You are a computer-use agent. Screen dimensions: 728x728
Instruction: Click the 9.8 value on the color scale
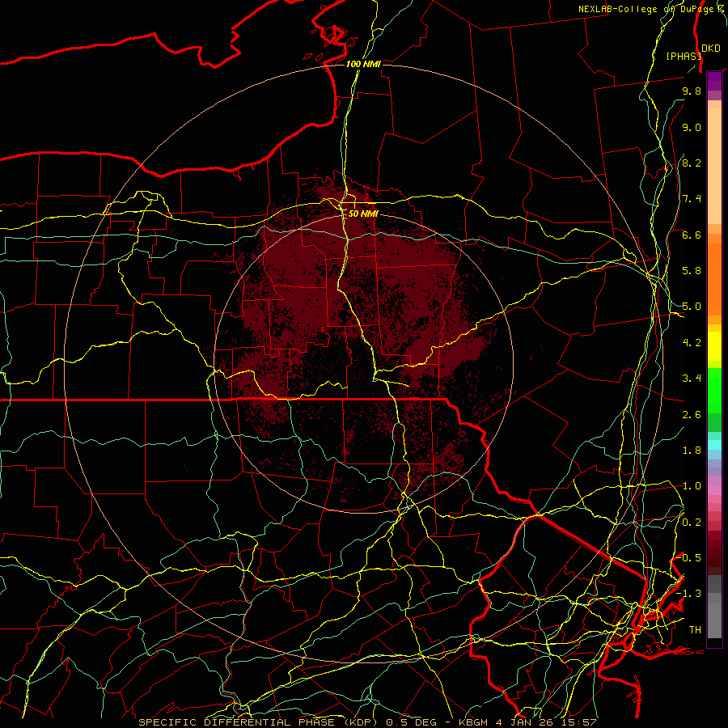click(x=692, y=91)
